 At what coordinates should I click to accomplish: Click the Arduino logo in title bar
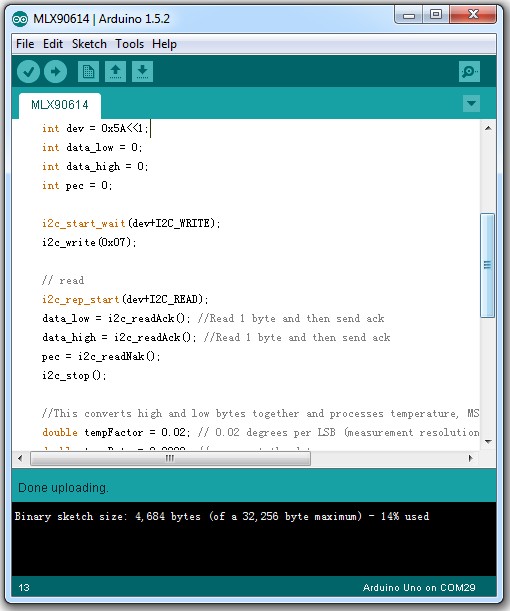pyautogui.click(x=20, y=19)
